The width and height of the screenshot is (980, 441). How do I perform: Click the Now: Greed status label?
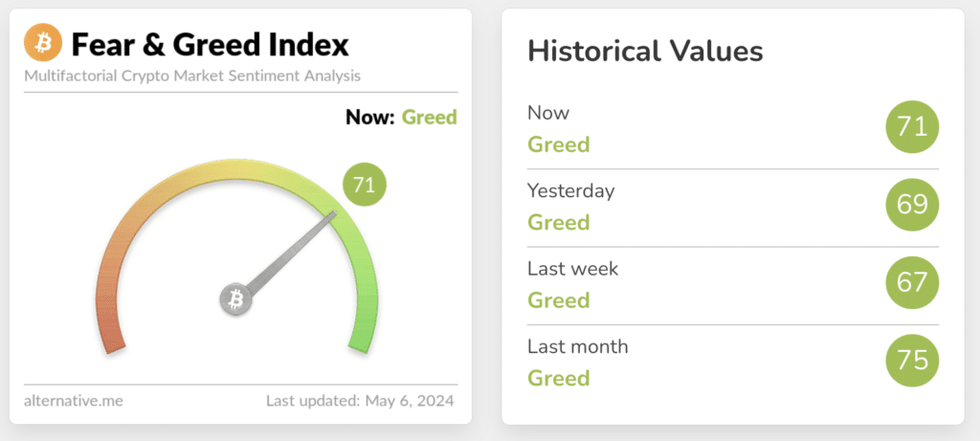pyautogui.click(x=401, y=118)
